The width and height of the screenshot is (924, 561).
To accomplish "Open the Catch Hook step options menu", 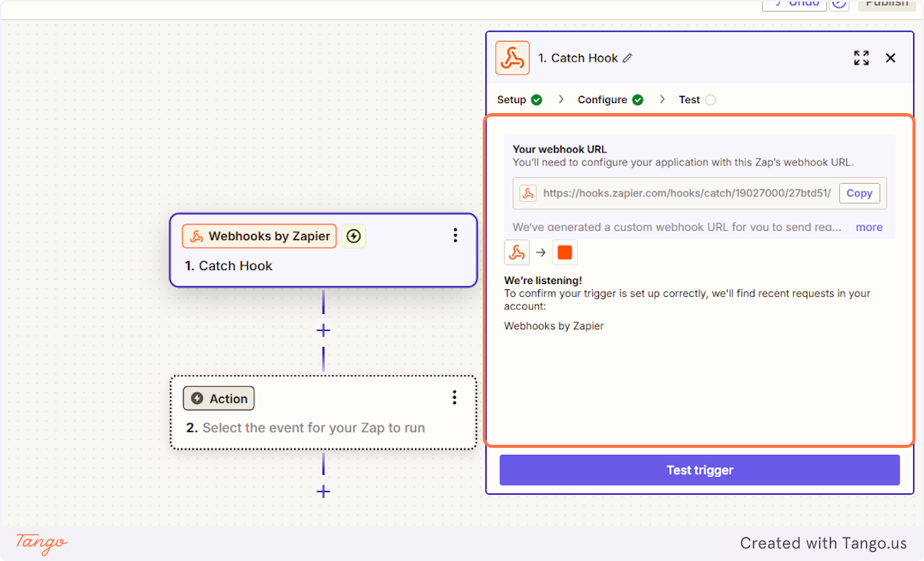I will click(x=455, y=235).
